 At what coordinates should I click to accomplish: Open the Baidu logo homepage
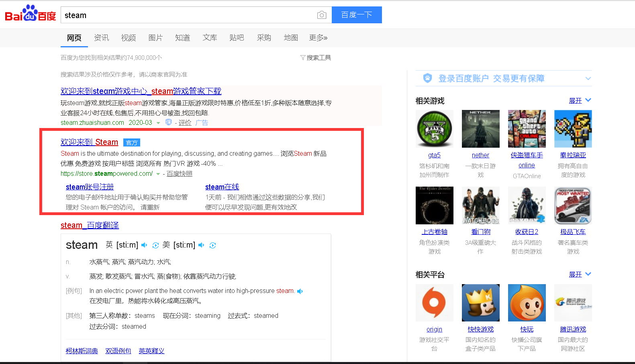click(31, 14)
